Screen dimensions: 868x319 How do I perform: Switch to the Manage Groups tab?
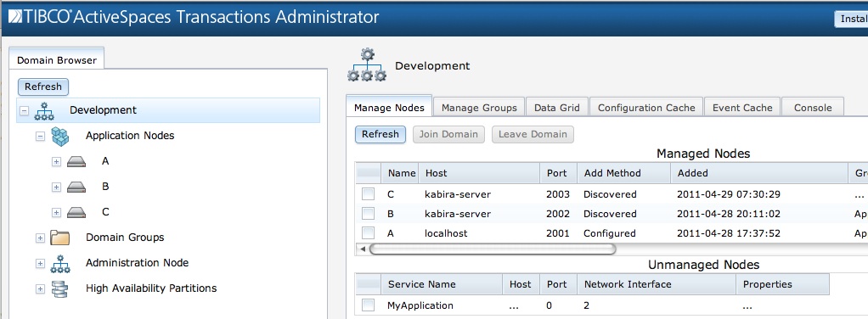(x=479, y=108)
